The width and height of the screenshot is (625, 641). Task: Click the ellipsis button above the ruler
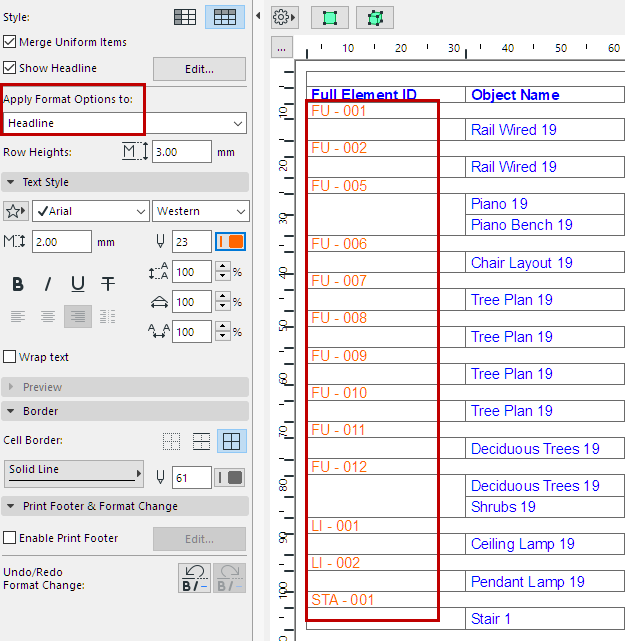282,48
